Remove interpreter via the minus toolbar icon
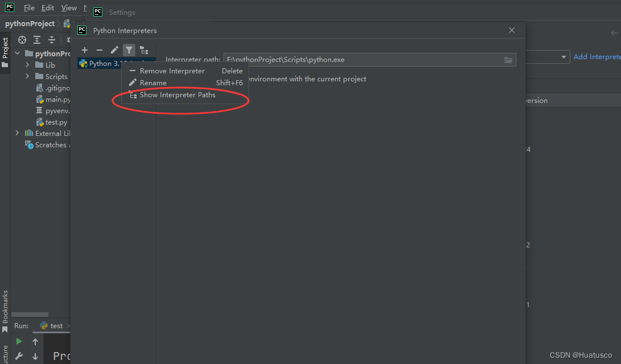 point(99,50)
